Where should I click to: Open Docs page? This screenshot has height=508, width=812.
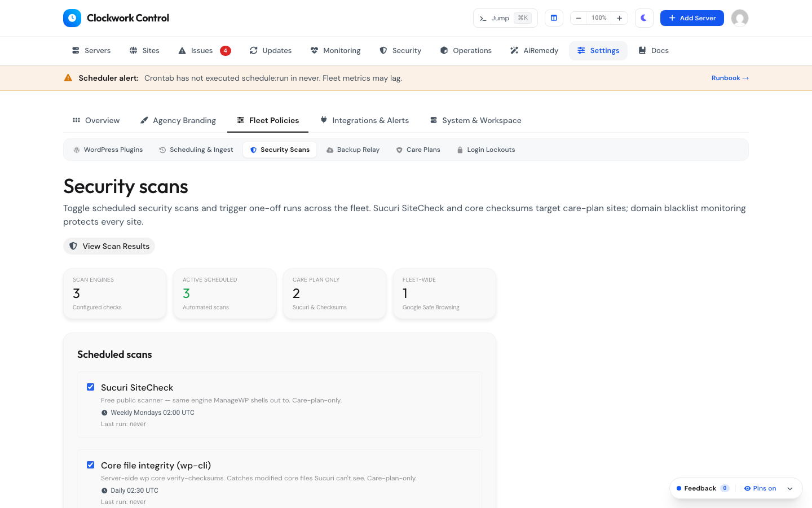654,51
